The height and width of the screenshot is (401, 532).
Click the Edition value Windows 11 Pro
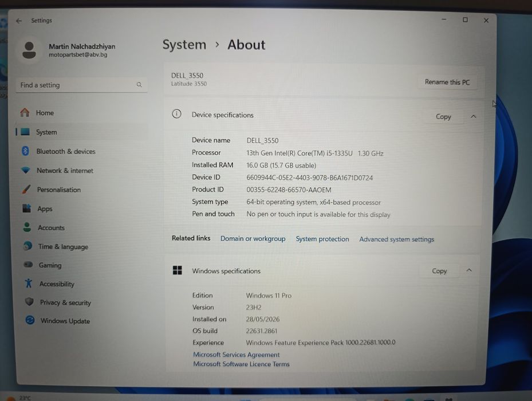[269, 296]
